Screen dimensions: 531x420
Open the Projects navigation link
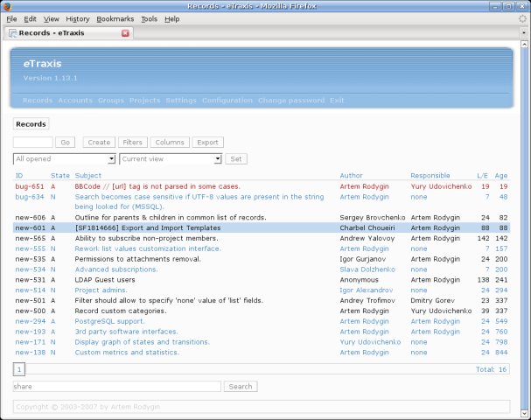pyautogui.click(x=144, y=101)
